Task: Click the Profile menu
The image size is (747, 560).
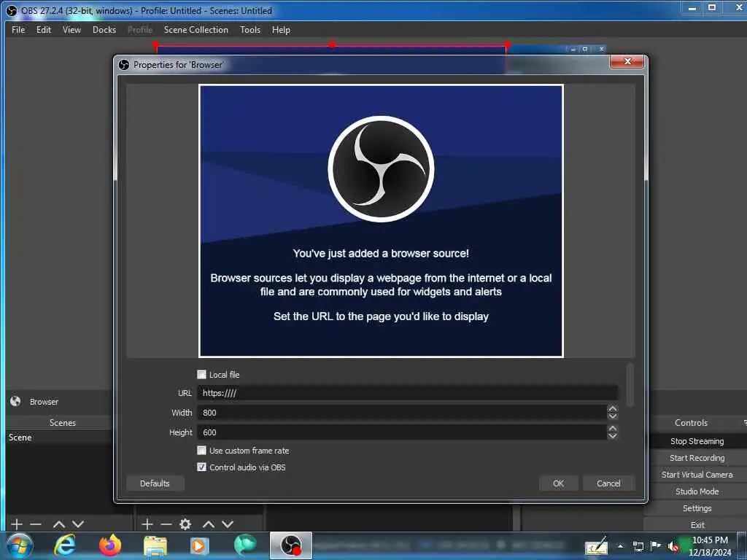Action: tap(140, 29)
